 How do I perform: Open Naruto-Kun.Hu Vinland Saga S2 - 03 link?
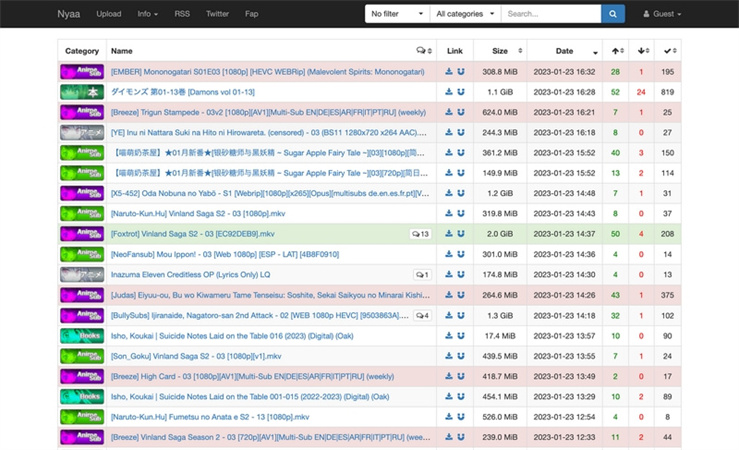(198, 213)
